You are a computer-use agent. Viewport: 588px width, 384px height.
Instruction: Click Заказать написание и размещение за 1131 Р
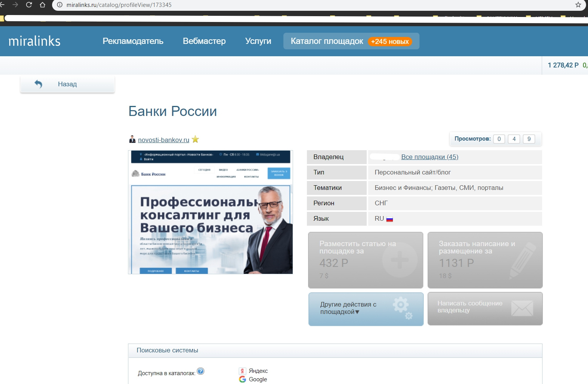[485, 260]
